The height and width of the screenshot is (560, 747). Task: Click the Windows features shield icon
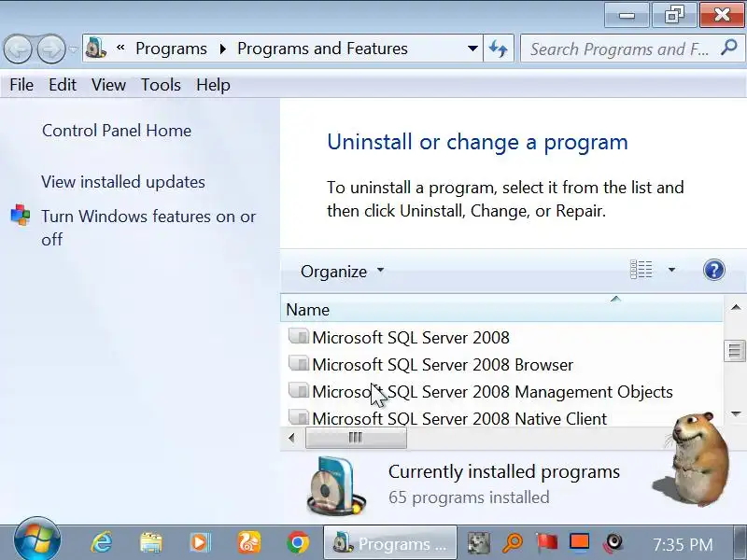click(21, 215)
